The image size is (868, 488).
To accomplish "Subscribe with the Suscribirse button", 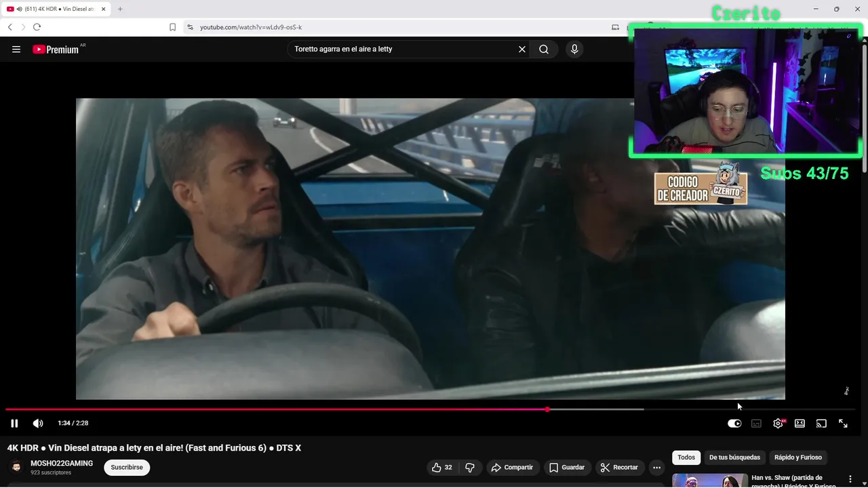I will click(x=127, y=468).
